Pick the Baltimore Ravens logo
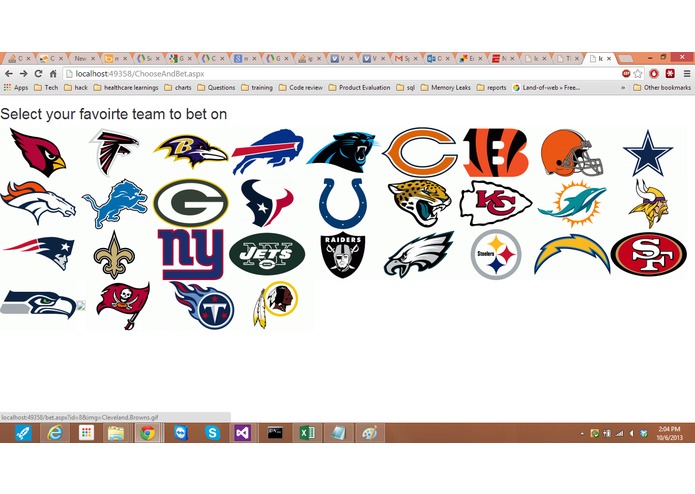The height and width of the screenshot is (494, 695). click(191, 151)
